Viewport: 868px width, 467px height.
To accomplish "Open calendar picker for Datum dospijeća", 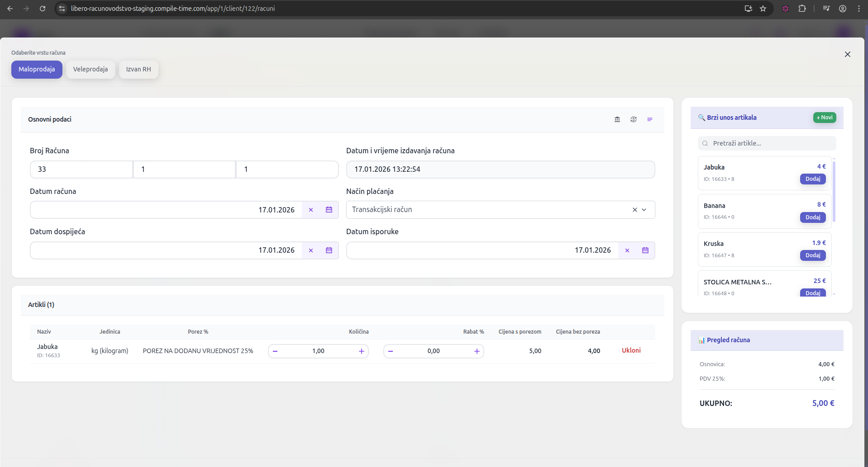I will [x=329, y=250].
